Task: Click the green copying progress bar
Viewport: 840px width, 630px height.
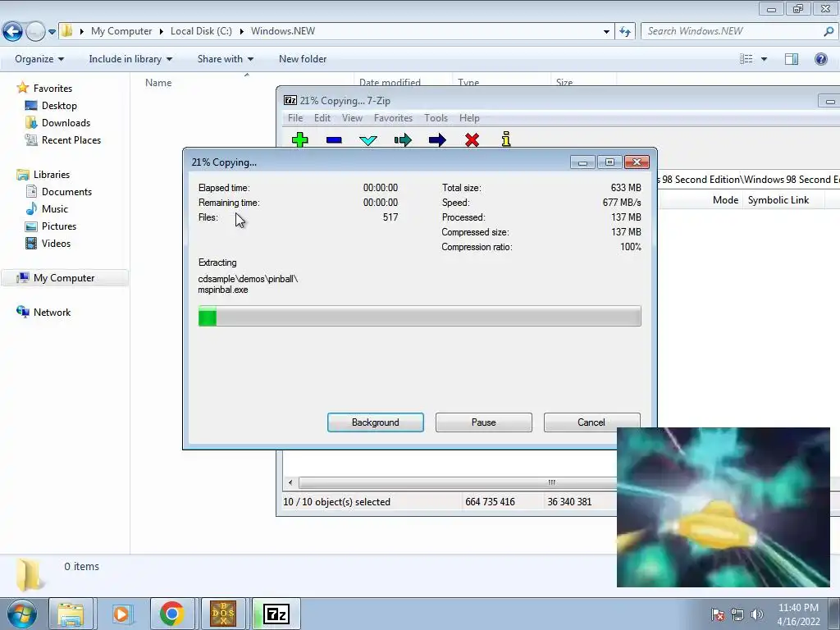Action: click(x=419, y=316)
